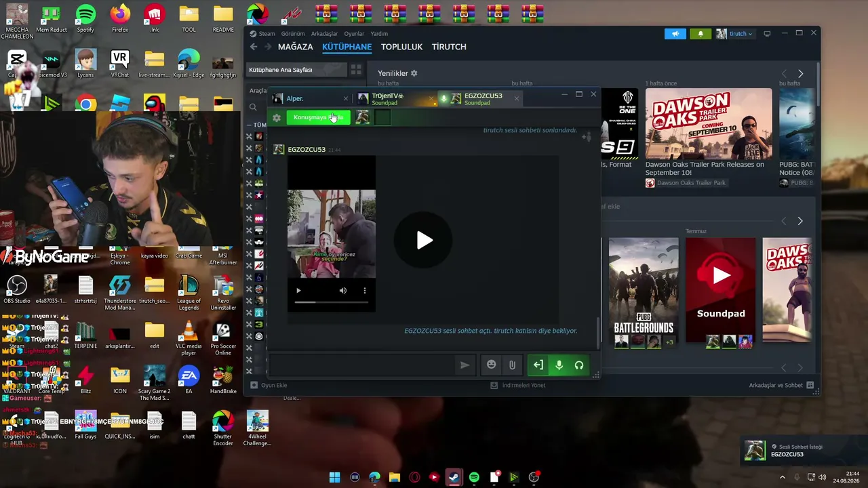Select the EGZOZCU53 chat tab
This screenshot has width=868, height=488.
coord(480,99)
